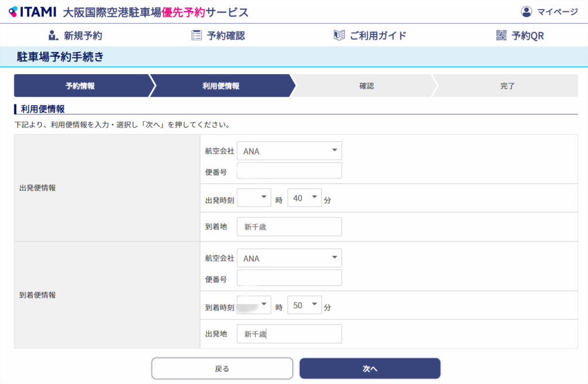The height and width of the screenshot is (384, 588).
Task: Click the My Page user profile icon
Action: click(x=526, y=11)
